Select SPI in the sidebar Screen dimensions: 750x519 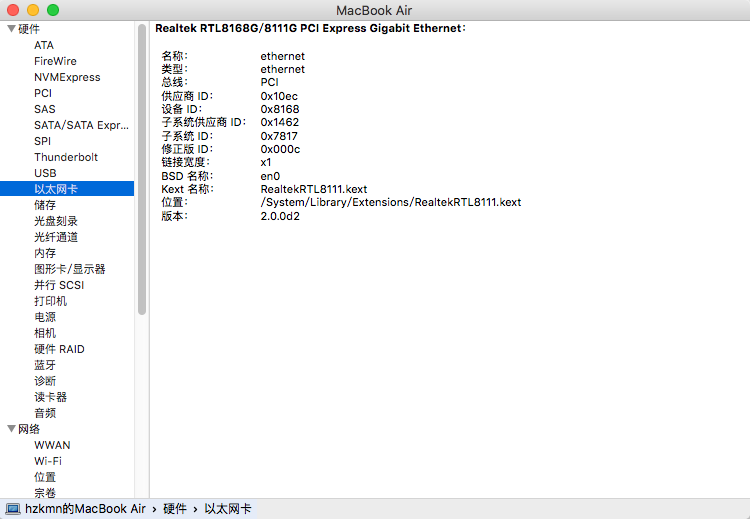tap(42, 141)
